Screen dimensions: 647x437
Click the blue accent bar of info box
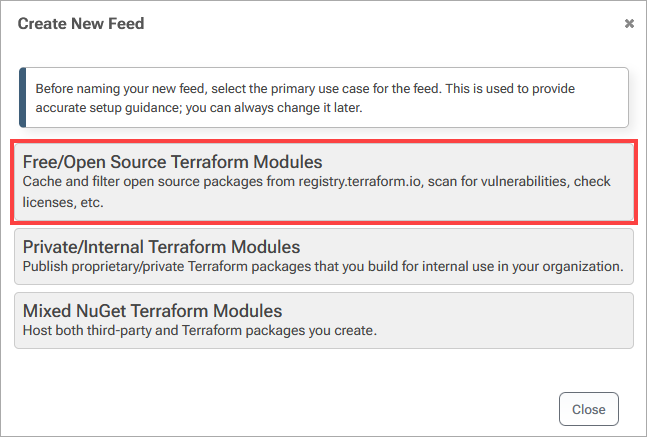click(x=23, y=97)
